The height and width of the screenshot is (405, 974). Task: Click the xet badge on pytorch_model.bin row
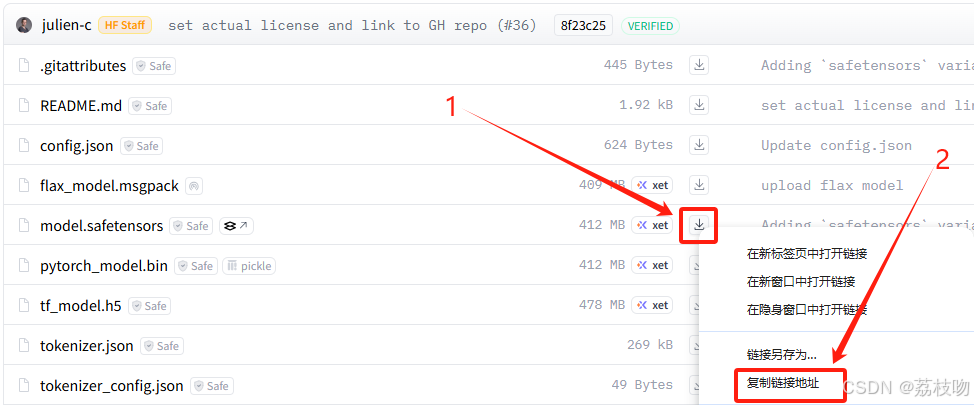pyautogui.click(x=652, y=265)
